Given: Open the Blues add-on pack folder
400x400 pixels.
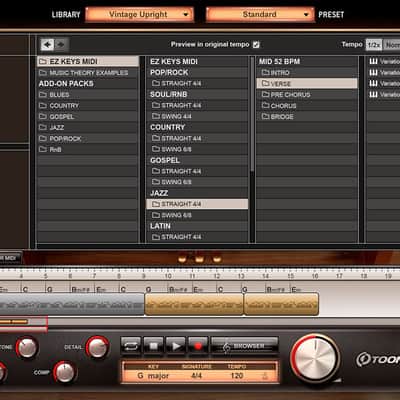Looking at the screenshot, I should (x=88, y=95).
